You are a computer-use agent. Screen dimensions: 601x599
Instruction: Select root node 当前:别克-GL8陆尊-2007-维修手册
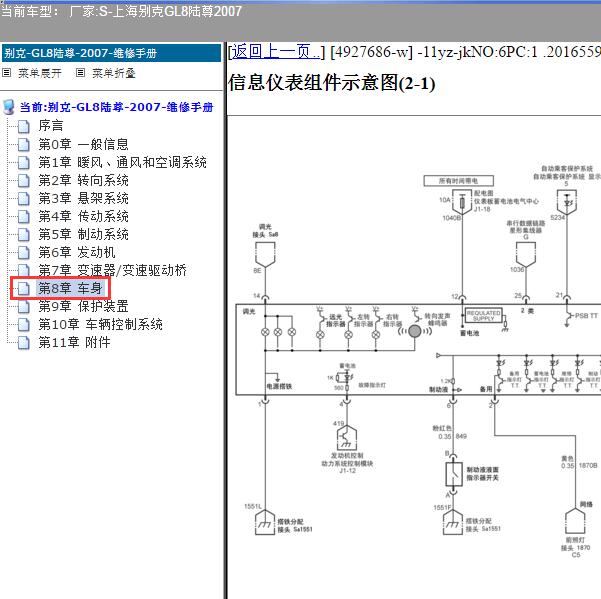117,107
